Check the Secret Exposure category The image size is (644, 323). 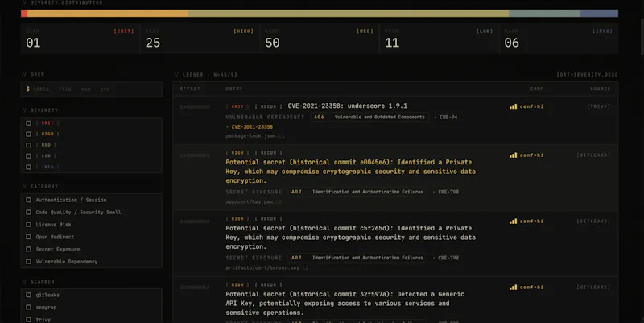click(28, 250)
